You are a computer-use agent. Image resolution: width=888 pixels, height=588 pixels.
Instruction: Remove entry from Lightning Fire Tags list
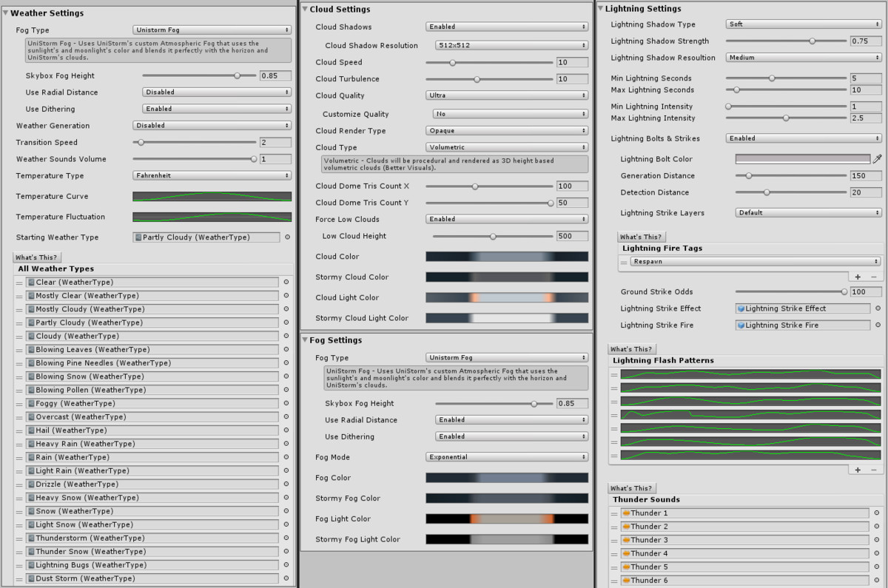coord(873,277)
